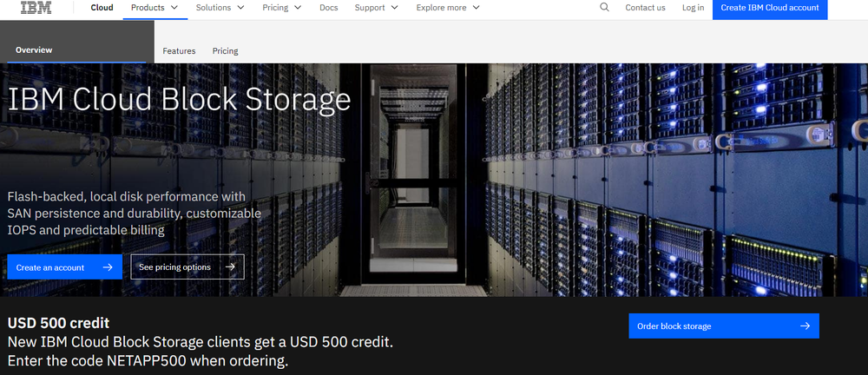
Task: Switch to the Pricing tab below the header
Action: [226, 51]
